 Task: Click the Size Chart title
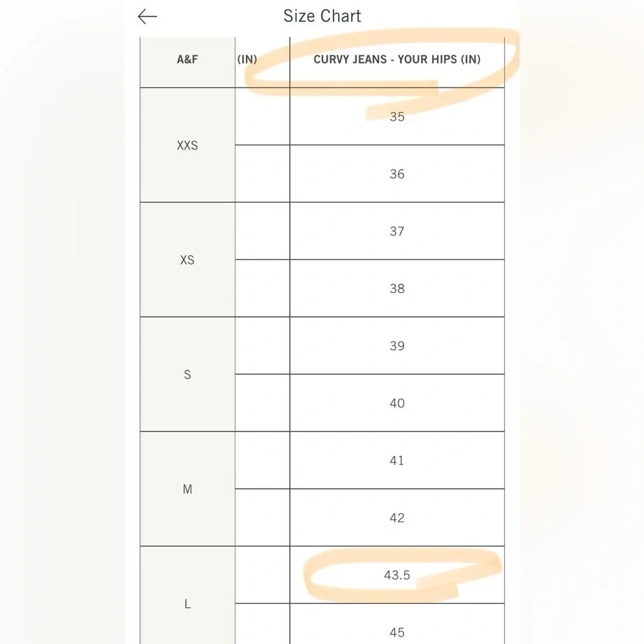pyautogui.click(x=322, y=16)
